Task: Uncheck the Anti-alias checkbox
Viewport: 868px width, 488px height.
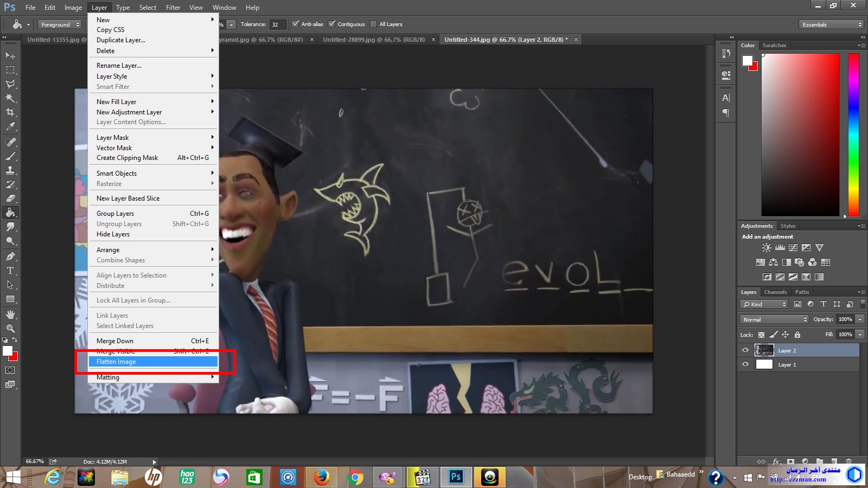Action: click(296, 24)
